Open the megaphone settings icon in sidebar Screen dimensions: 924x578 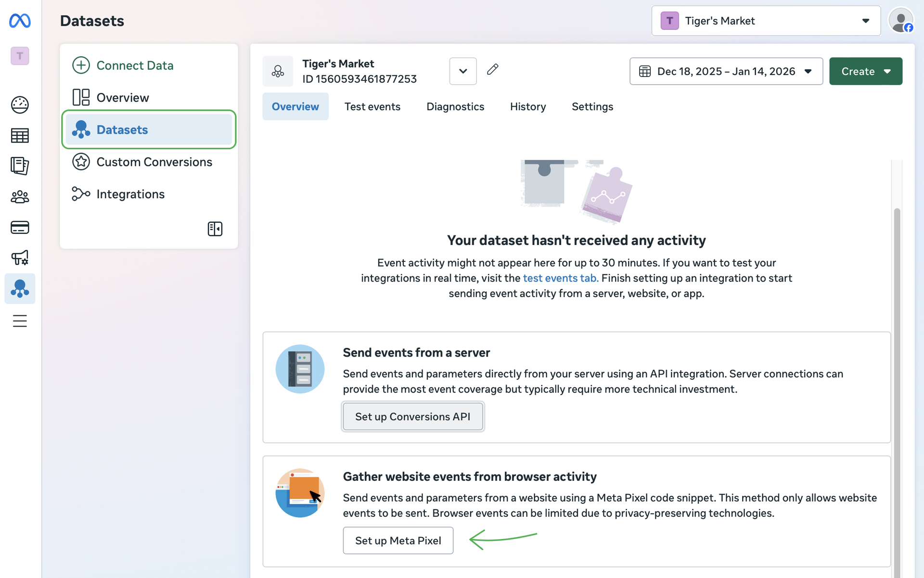(20, 258)
